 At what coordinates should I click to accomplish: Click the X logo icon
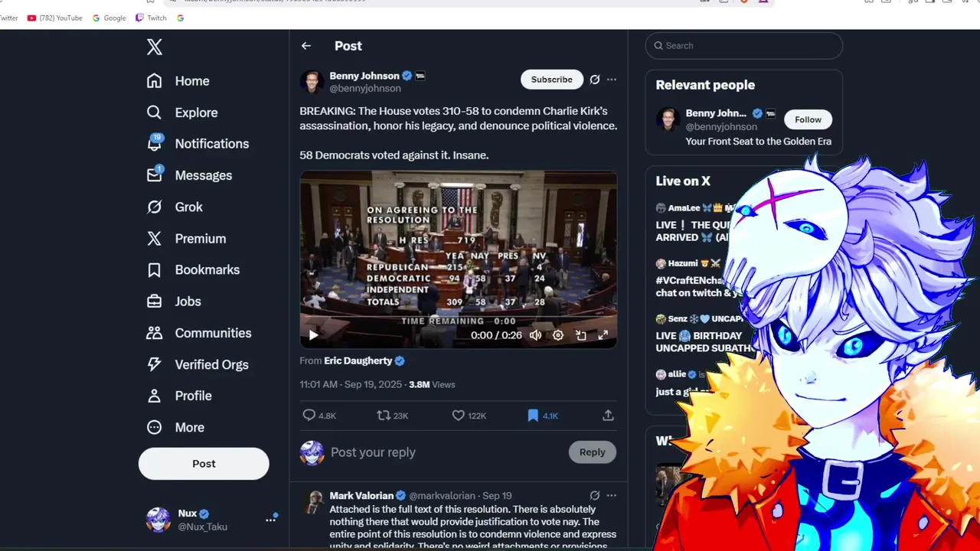coord(155,47)
